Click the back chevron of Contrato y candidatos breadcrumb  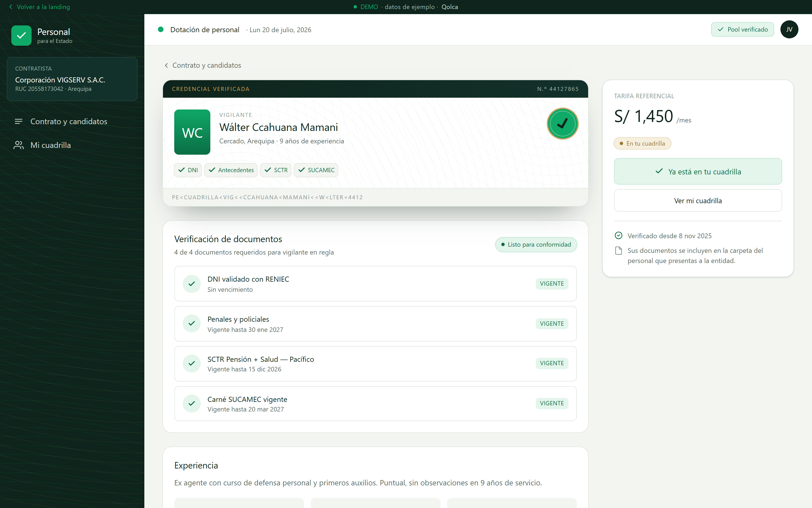166,65
